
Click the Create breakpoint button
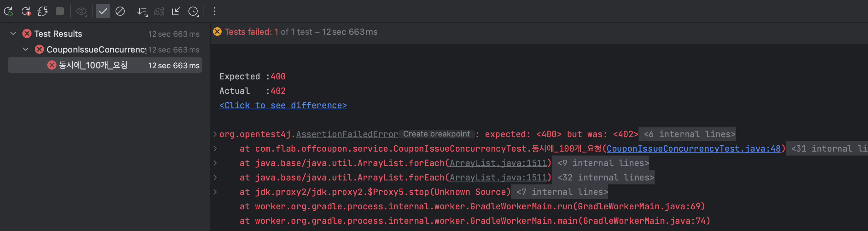click(x=436, y=134)
